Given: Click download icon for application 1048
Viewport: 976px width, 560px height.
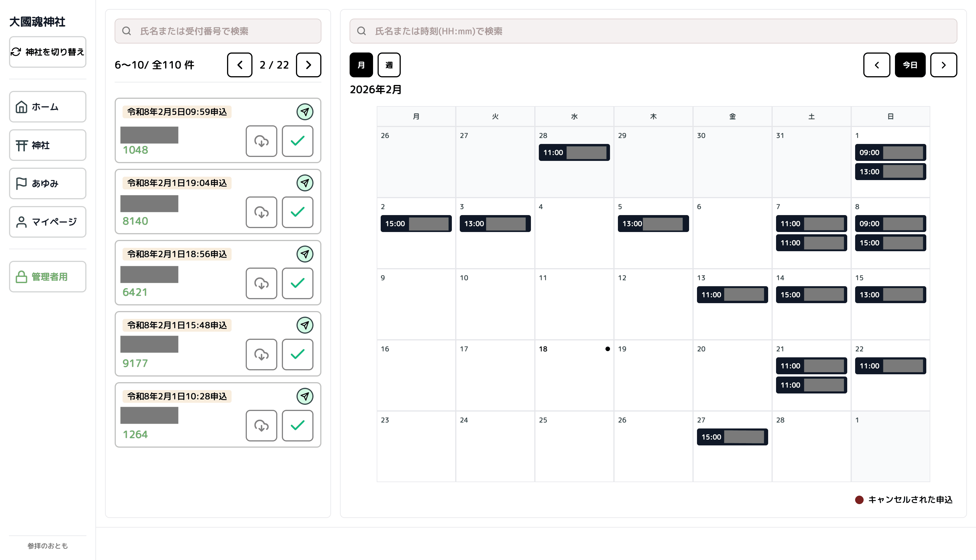Looking at the screenshot, I should click(261, 141).
